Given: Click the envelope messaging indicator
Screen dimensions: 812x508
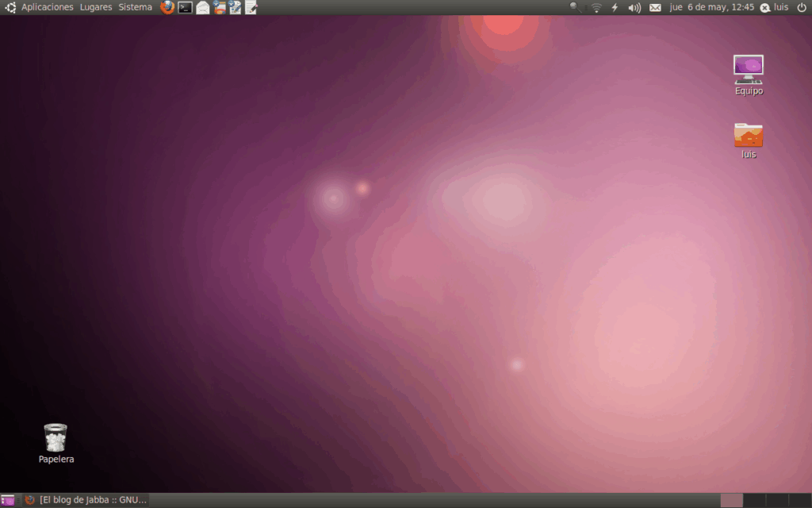Looking at the screenshot, I should point(655,7).
